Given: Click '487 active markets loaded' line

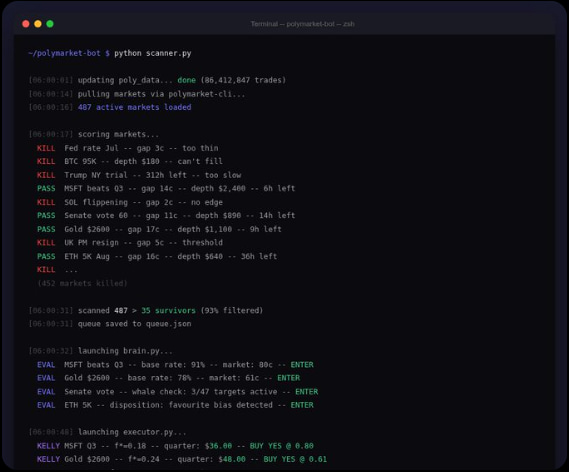Looking at the screenshot, I should click(110, 107).
